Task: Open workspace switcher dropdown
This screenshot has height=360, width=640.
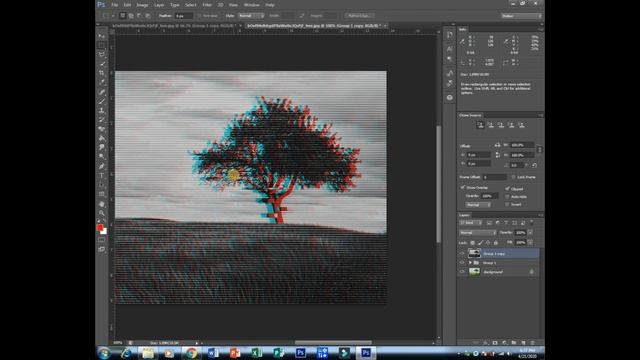Action: [x=522, y=16]
